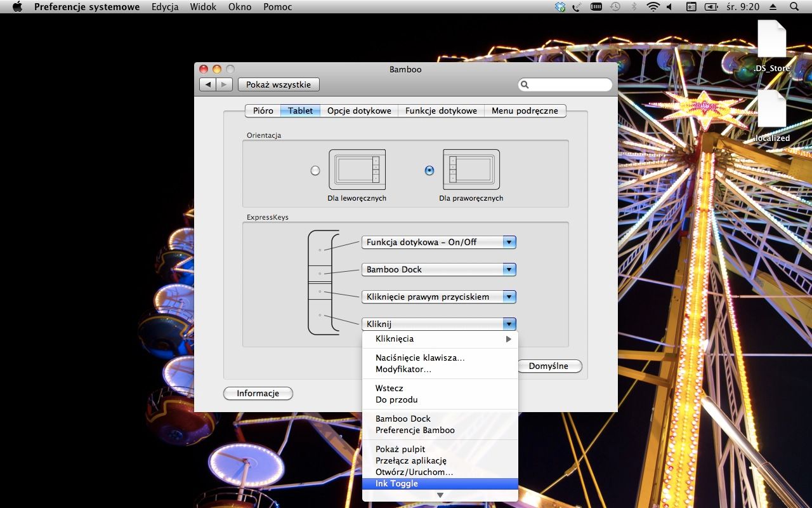Expand the Kliknięcia submenu

(x=440, y=339)
